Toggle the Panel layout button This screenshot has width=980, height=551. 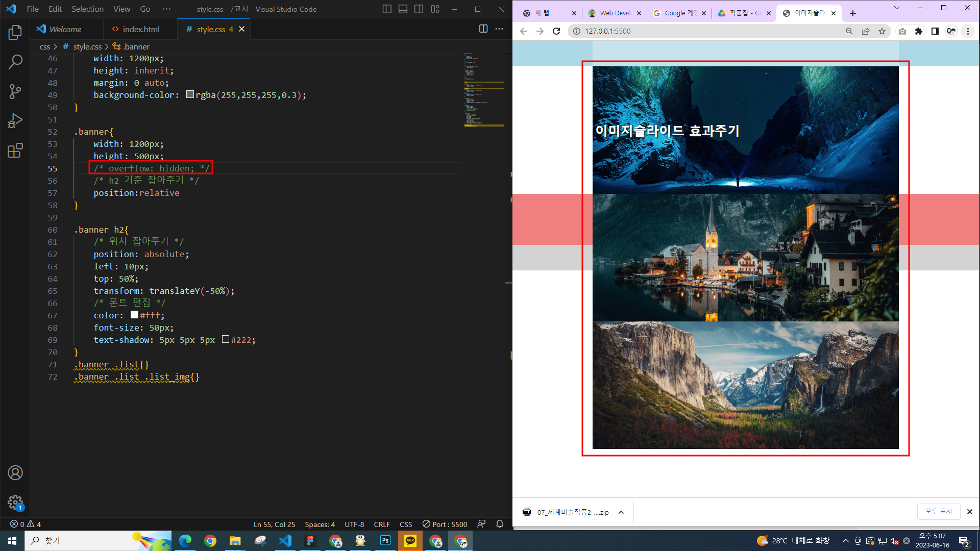click(403, 9)
